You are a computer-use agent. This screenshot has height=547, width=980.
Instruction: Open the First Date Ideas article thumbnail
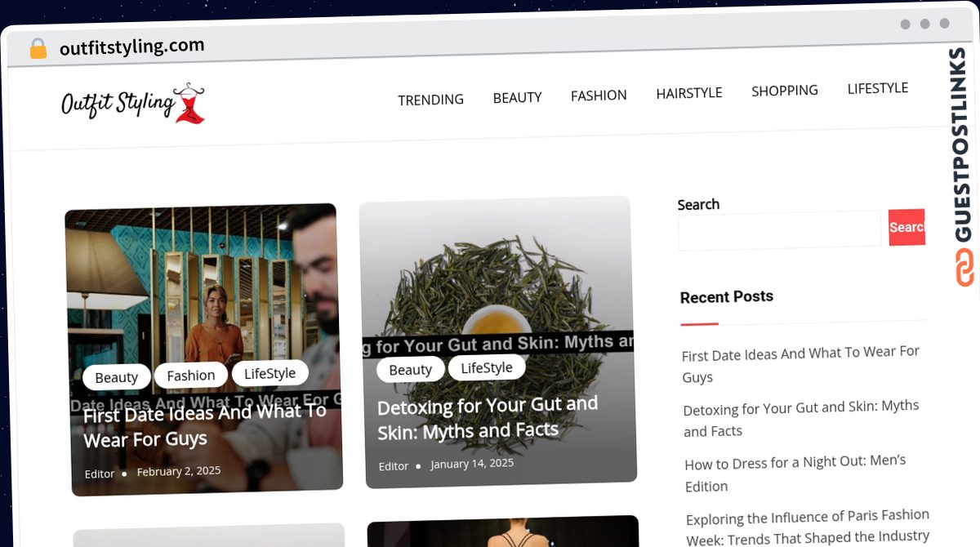pyautogui.click(x=203, y=349)
